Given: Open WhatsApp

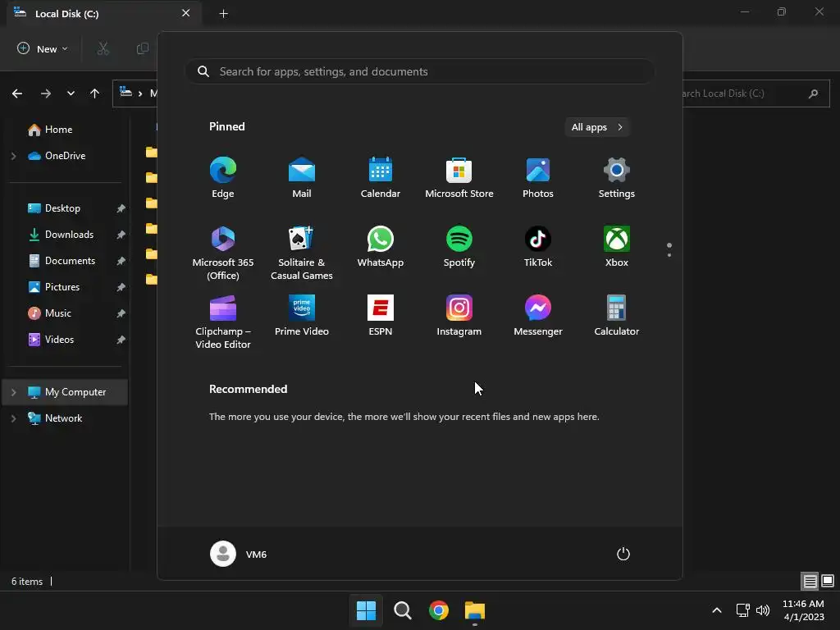Looking at the screenshot, I should click(x=381, y=246).
